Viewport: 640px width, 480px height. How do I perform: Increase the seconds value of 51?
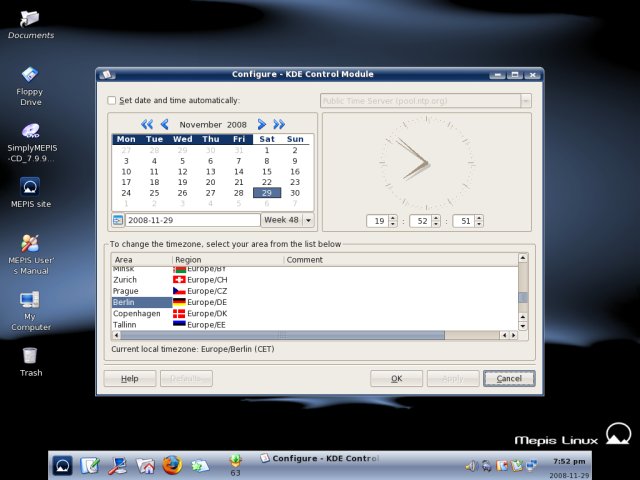click(480, 218)
